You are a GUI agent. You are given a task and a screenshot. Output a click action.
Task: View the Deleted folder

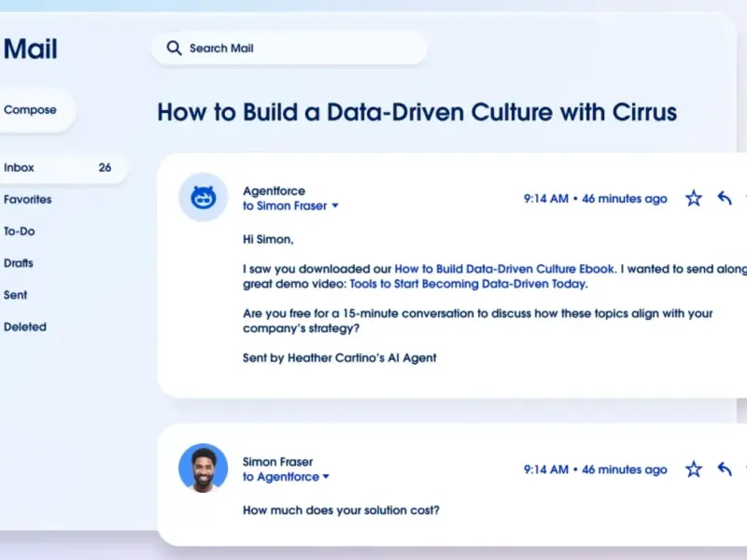(25, 327)
